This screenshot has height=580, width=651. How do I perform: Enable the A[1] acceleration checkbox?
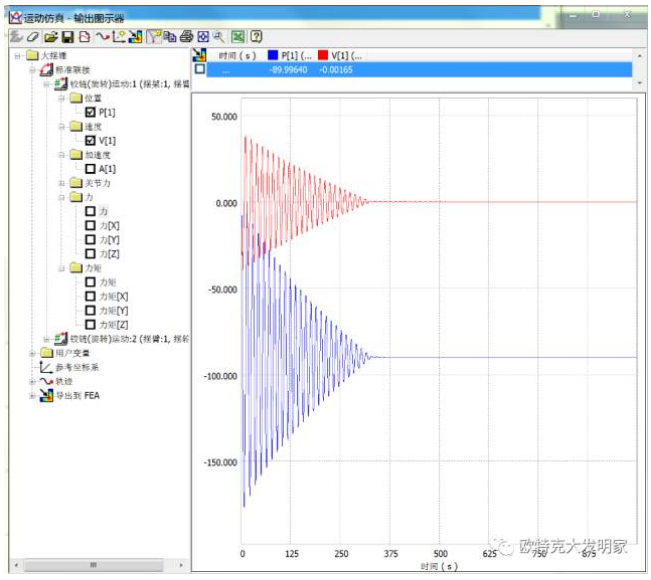90,169
